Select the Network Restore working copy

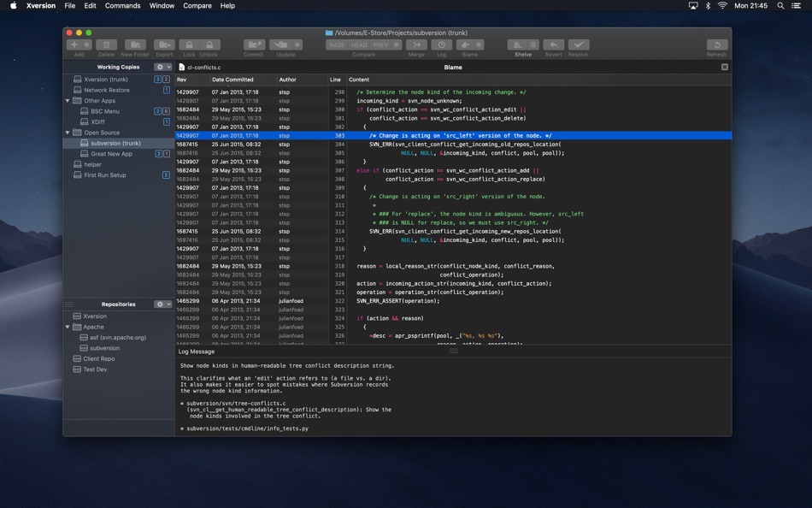coord(107,90)
